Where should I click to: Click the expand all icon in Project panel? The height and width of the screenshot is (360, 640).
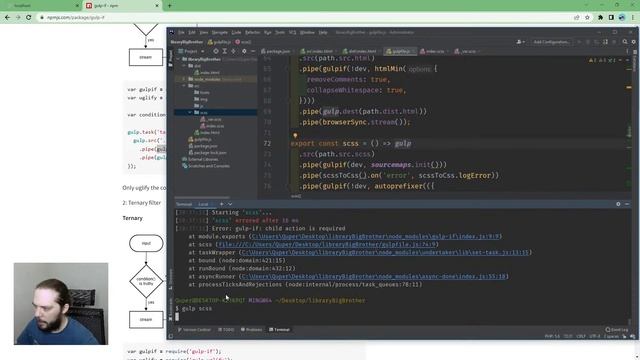pyautogui.click(x=224, y=51)
